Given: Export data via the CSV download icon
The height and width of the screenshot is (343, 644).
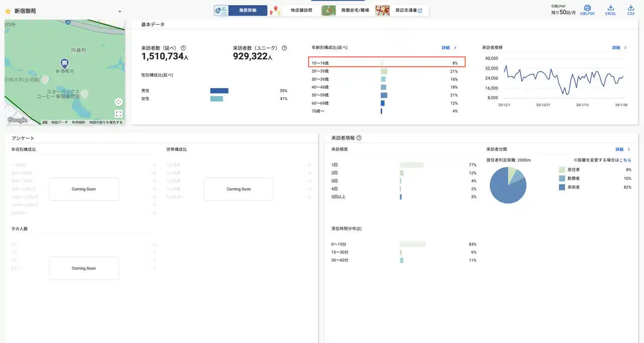Looking at the screenshot, I should pos(630,9).
